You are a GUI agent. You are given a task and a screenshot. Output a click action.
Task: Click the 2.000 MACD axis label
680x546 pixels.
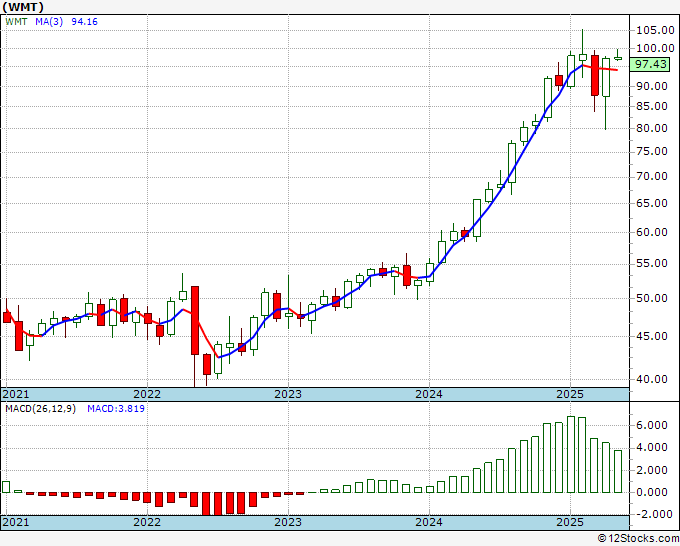click(652, 470)
